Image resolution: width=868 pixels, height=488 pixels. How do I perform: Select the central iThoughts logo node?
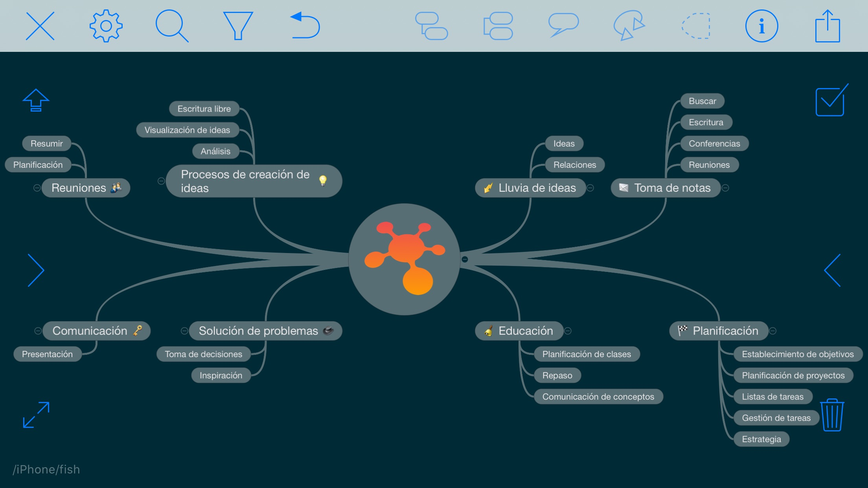[404, 259]
